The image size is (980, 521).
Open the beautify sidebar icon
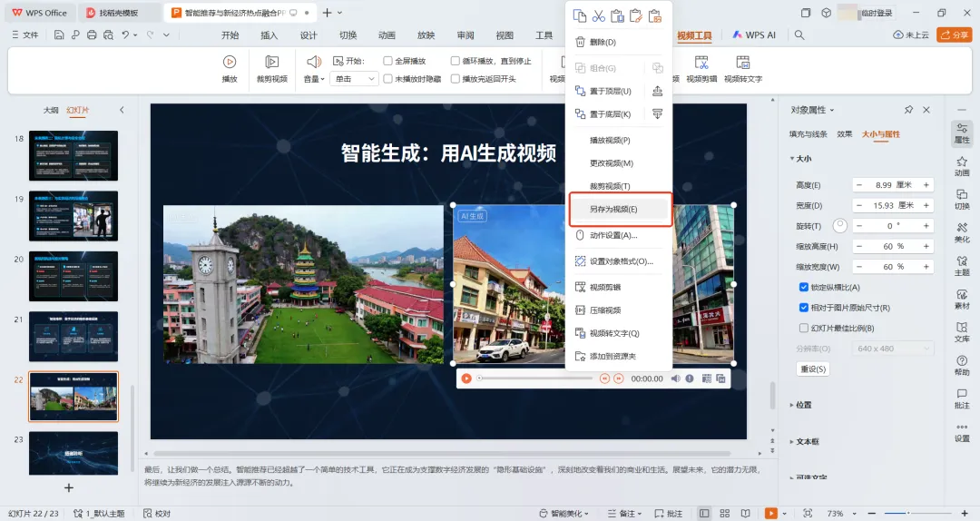962,232
